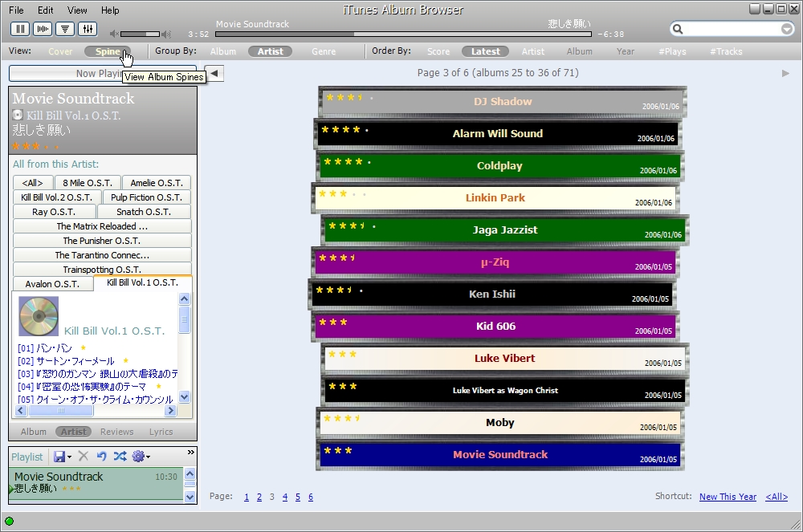Open the save playlist dropdown arrow

click(x=69, y=457)
